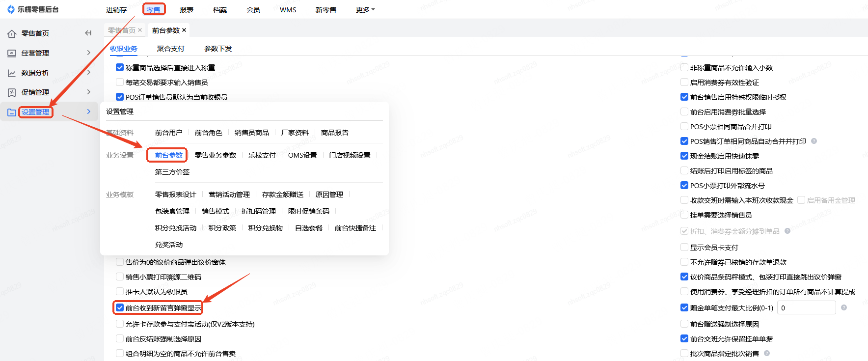The image size is (868, 361).
Task: Enable 显示会员卡支付 checkbox
Action: coord(684,247)
